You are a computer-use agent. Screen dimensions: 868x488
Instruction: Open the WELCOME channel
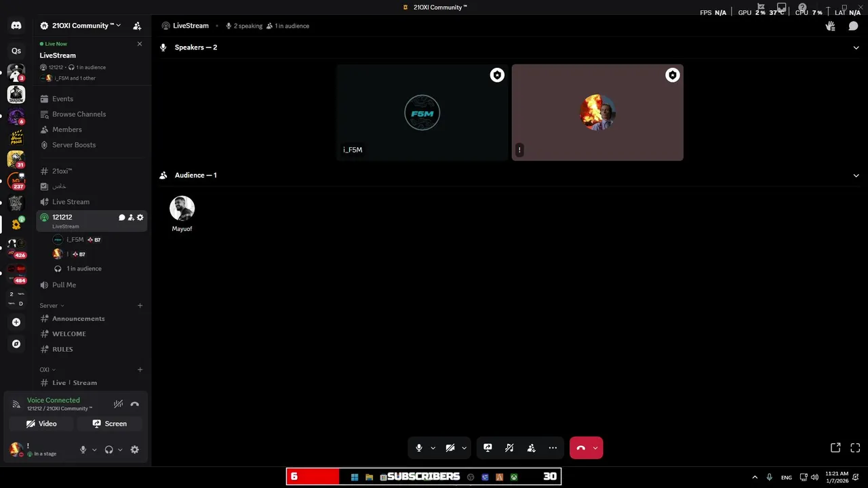pyautogui.click(x=92, y=334)
